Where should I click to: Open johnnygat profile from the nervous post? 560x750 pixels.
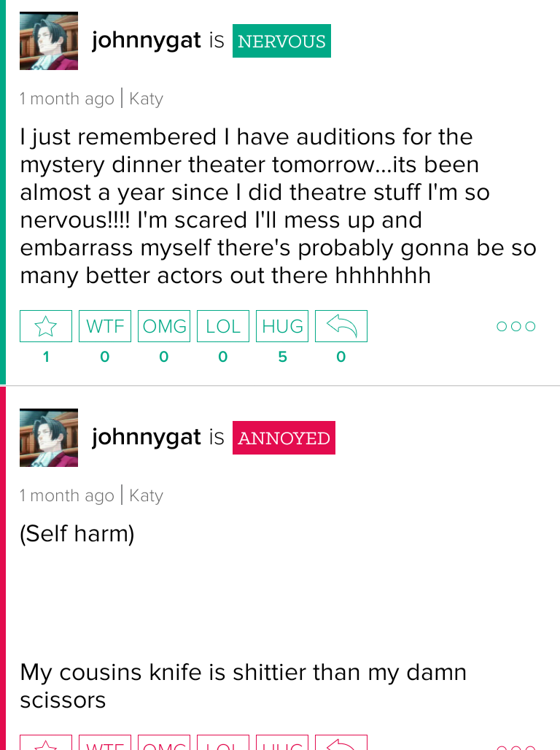click(x=147, y=40)
